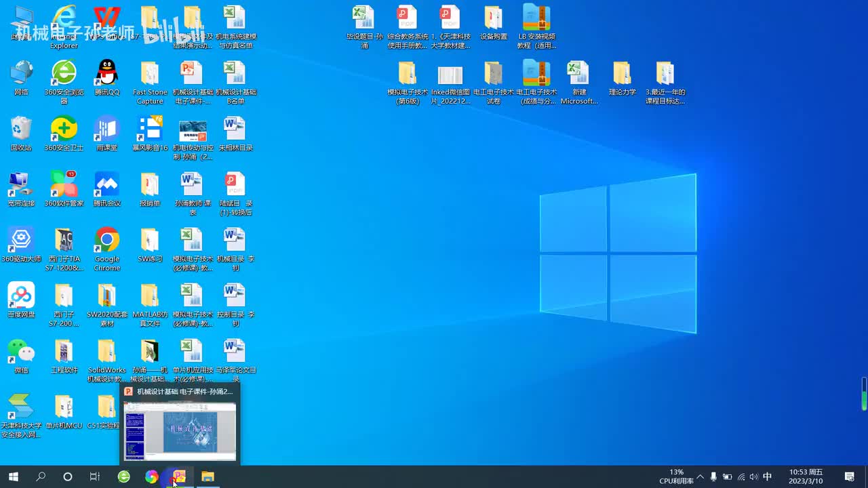Click the 机械设计基础 电子课件 preview title
The width and height of the screenshot is (868, 488).
point(184,392)
